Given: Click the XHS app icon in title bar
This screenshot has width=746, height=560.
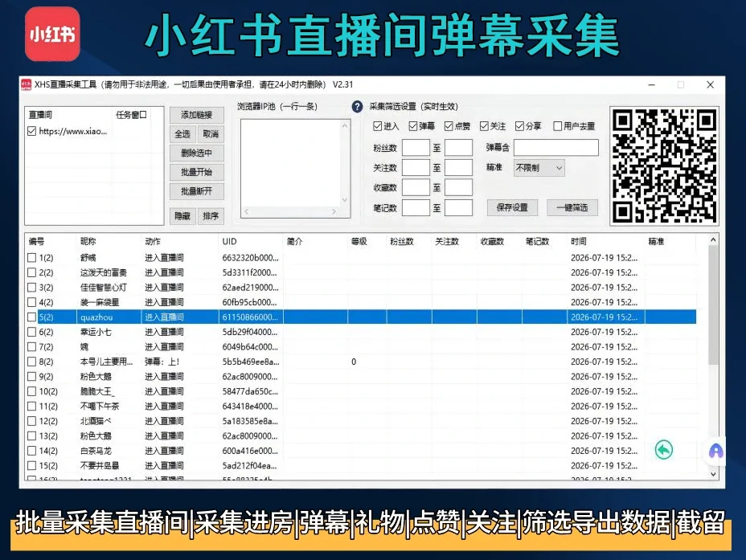Looking at the screenshot, I should [x=27, y=84].
